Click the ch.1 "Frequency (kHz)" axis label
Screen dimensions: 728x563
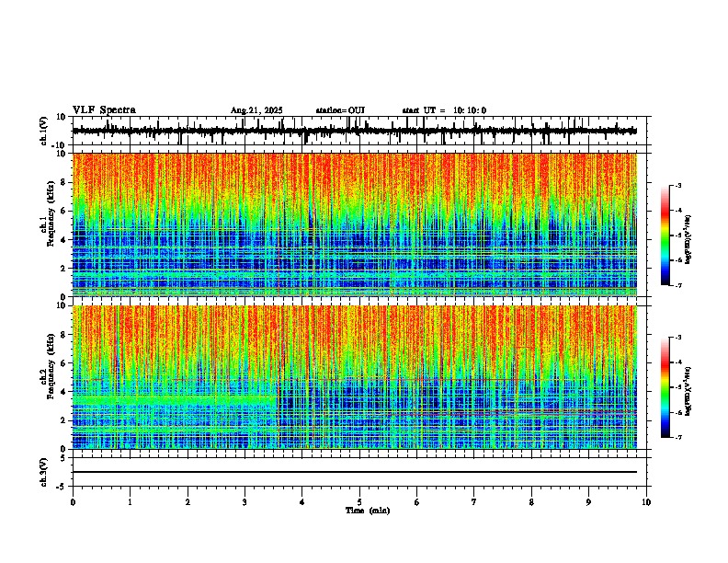click(x=51, y=214)
